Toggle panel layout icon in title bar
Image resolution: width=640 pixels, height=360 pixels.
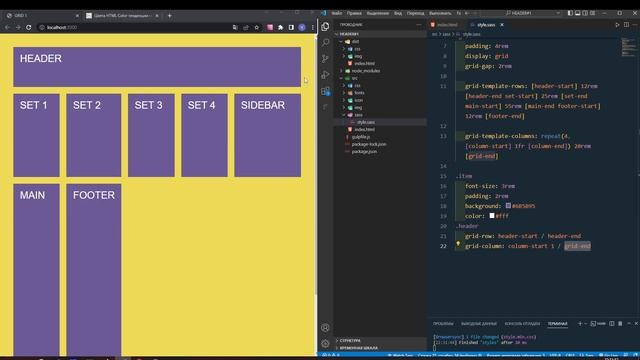click(578, 13)
